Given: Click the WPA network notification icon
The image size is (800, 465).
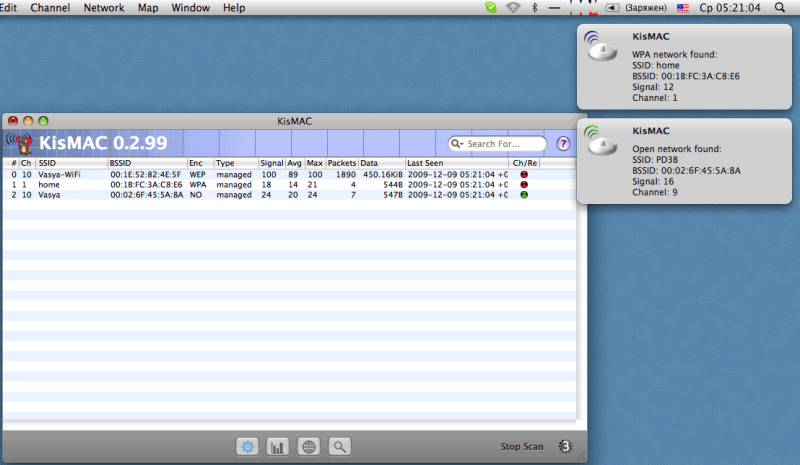Looking at the screenshot, I should [x=602, y=46].
